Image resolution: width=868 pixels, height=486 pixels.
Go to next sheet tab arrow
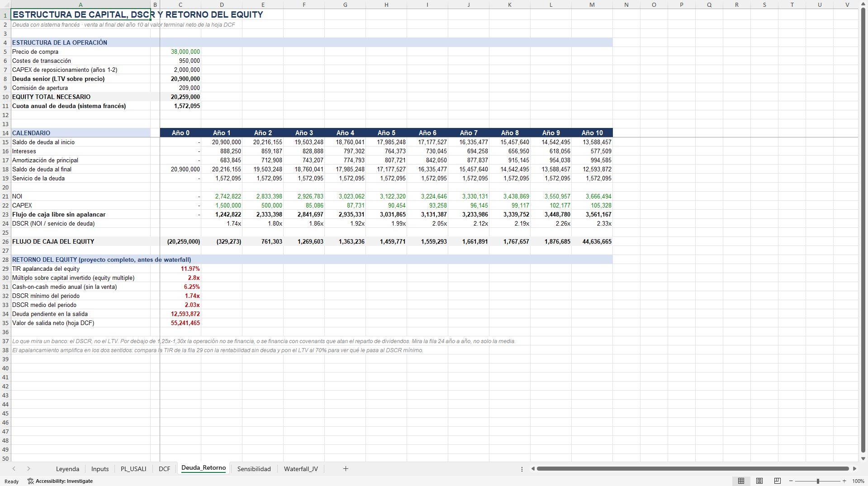click(28, 469)
